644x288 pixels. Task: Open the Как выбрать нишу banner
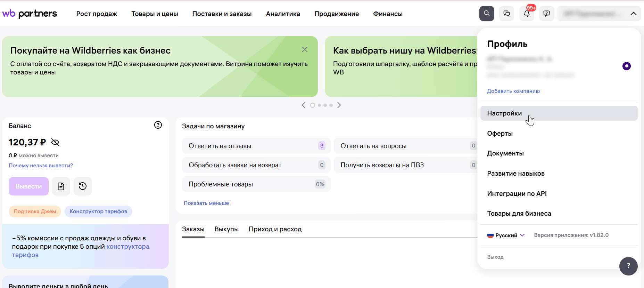pyautogui.click(x=401, y=66)
